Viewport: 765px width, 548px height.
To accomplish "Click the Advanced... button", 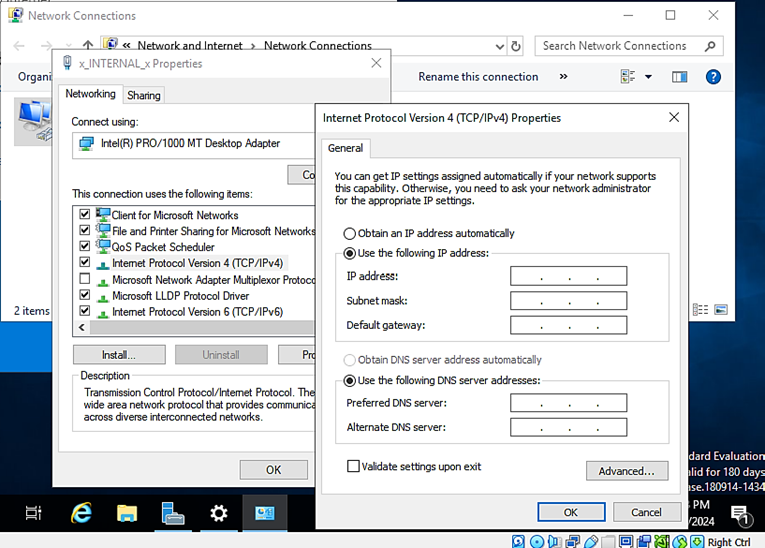I will [x=626, y=471].
